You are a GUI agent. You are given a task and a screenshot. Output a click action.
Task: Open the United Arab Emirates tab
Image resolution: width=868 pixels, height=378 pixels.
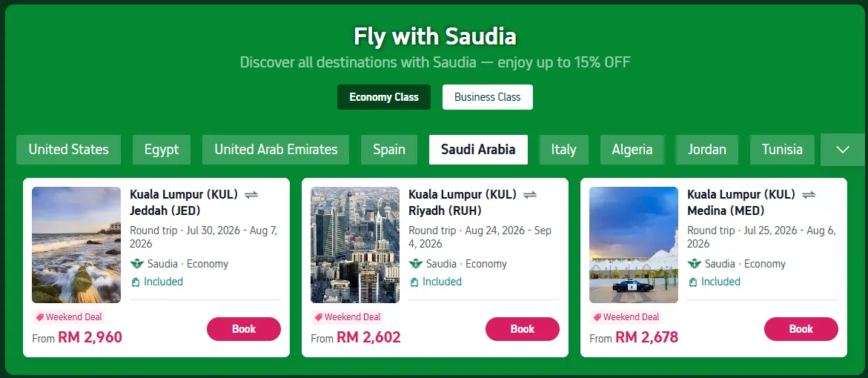pyautogui.click(x=276, y=150)
